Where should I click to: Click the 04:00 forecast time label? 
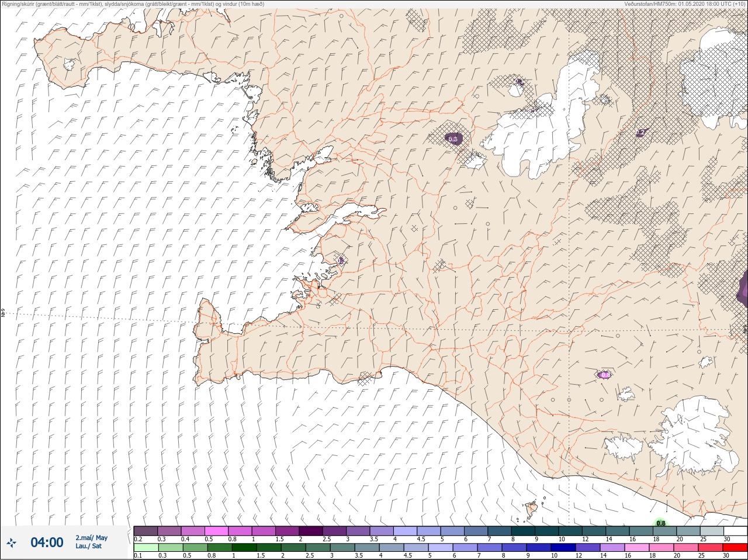tap(47, 542)
